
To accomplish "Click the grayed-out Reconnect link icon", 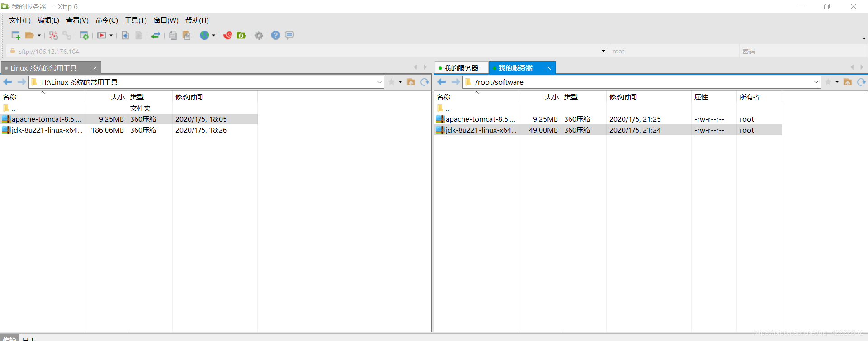I will [67, 35].
